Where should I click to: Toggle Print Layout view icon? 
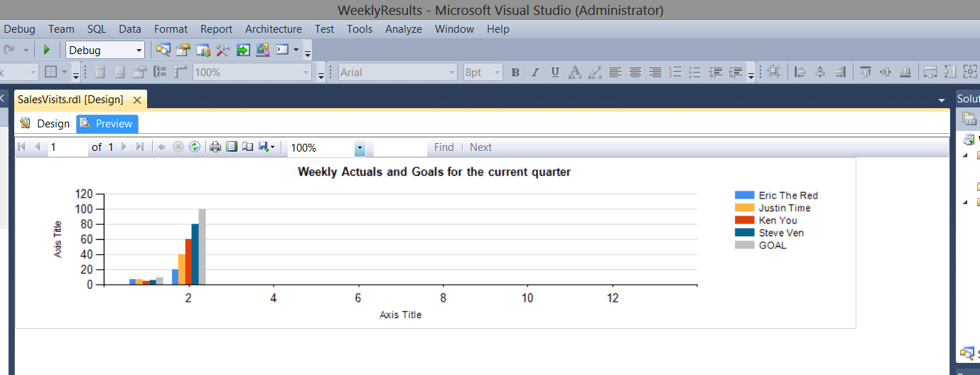coord(232,147)
